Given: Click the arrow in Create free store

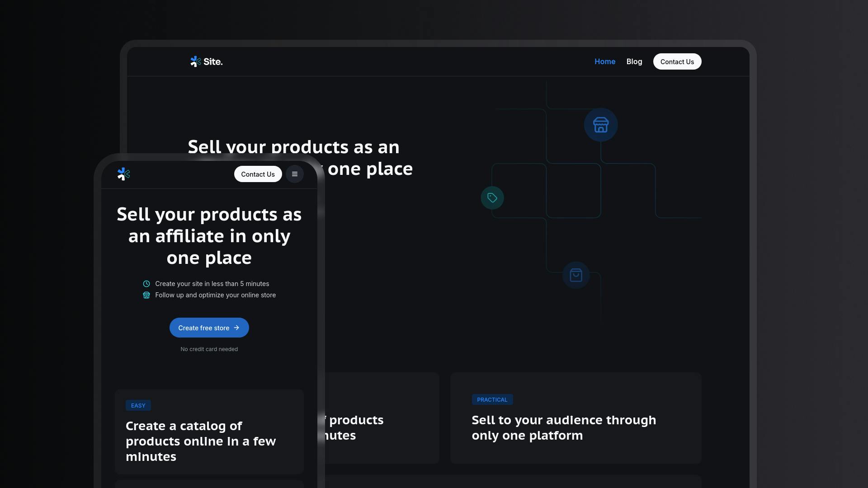Looking at the screenshot, I should pos(236,328).
